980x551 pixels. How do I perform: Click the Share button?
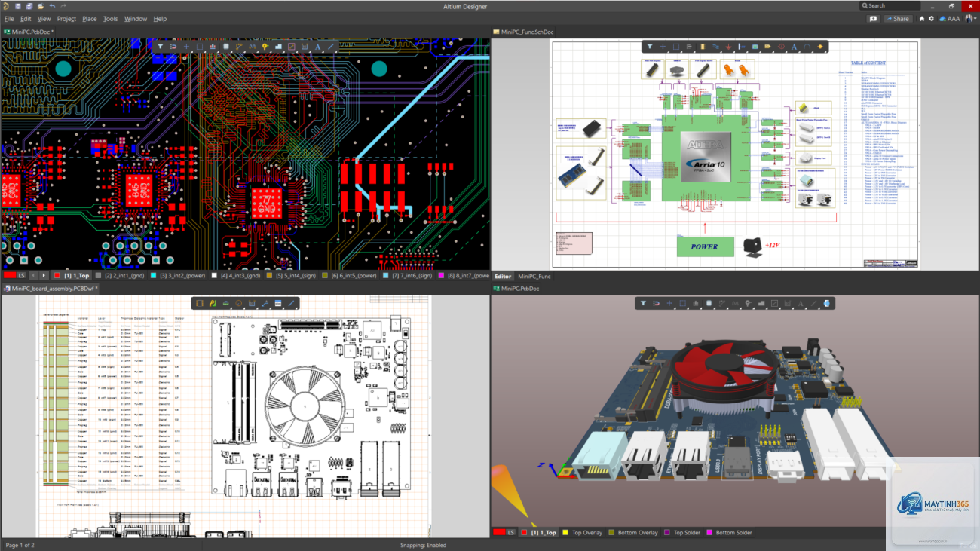click(x=897, y=19)
